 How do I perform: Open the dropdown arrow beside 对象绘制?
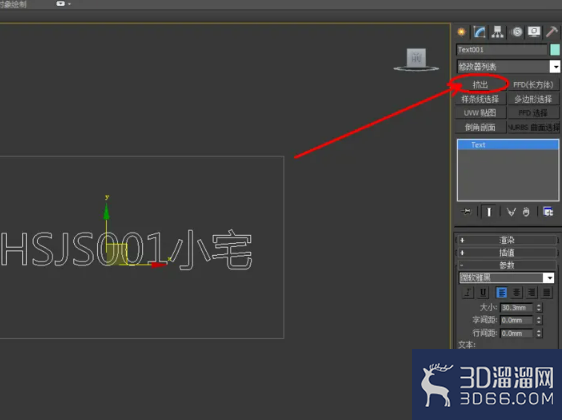69,4
